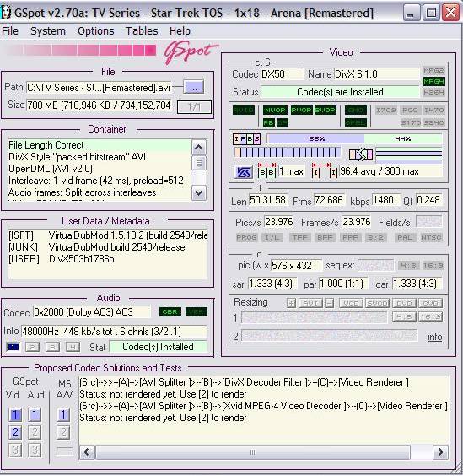Click the Container list scroll-up arrow

tap(199, 147)
